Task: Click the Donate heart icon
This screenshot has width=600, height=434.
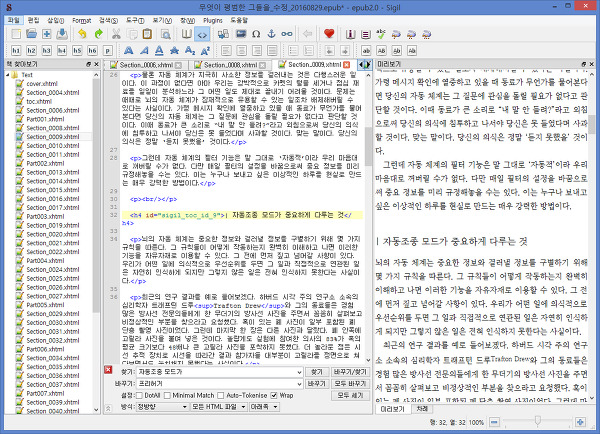Action: (x=329, y=34)
